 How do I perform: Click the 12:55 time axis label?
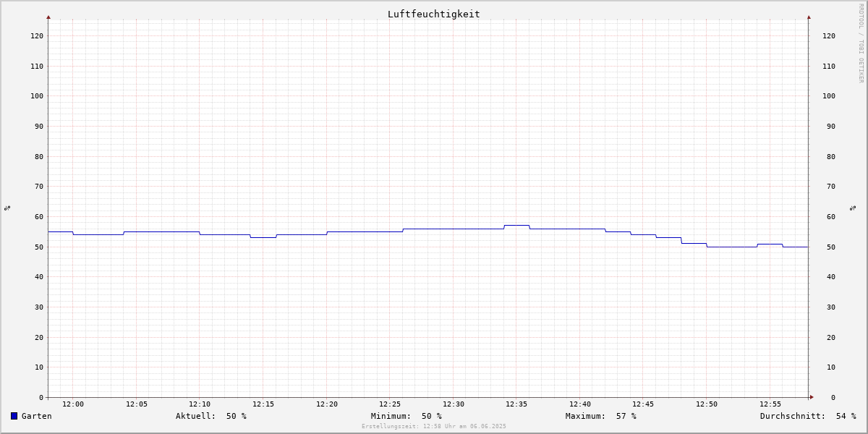click(770, 404)
